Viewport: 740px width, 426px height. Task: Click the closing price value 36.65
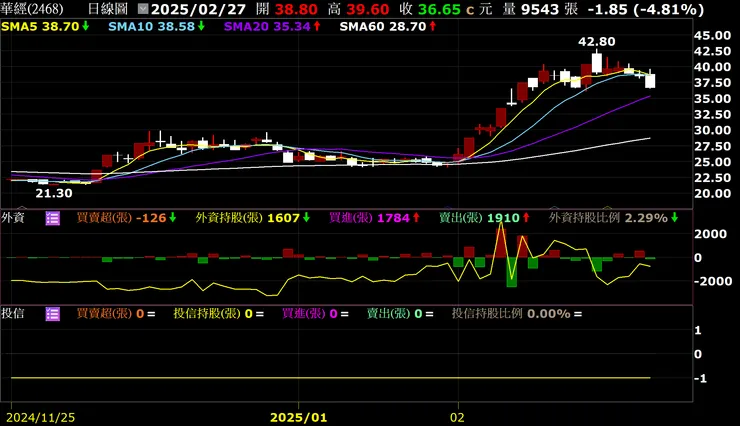coord(439,9)
